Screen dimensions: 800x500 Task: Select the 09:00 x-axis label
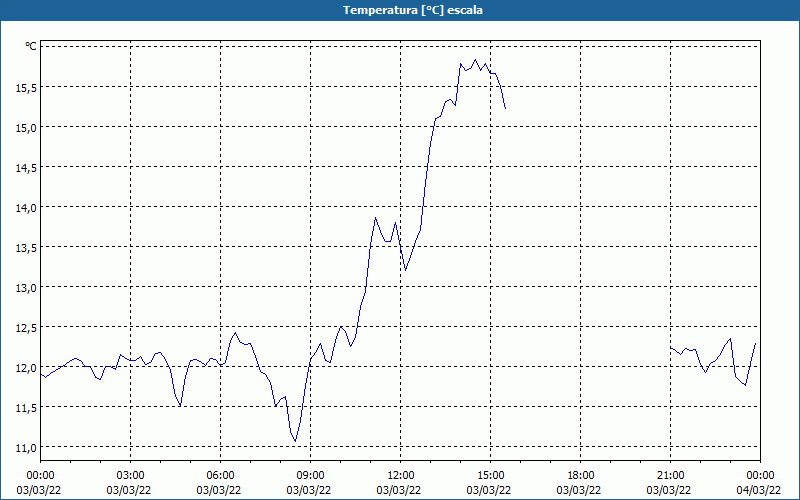point(310,476)
